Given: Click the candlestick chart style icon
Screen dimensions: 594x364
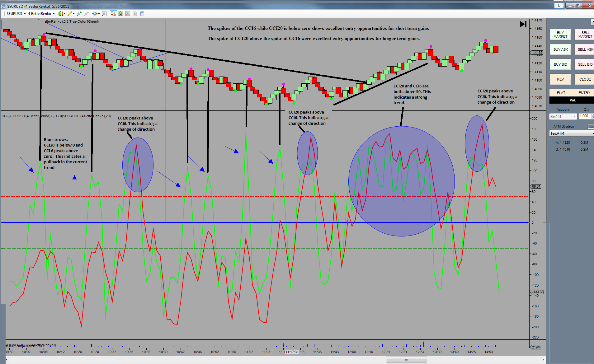Looking at the screenshot, I should point(60,14).
